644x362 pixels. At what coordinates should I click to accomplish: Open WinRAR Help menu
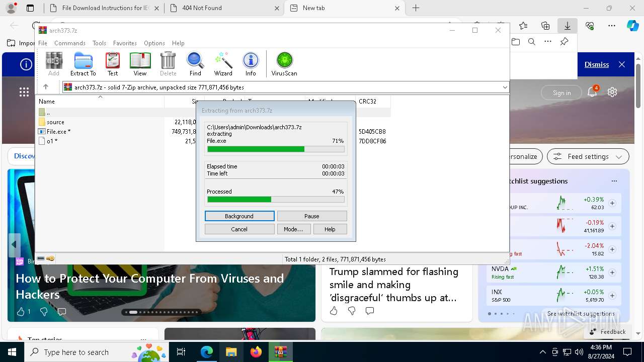[178, 43]
